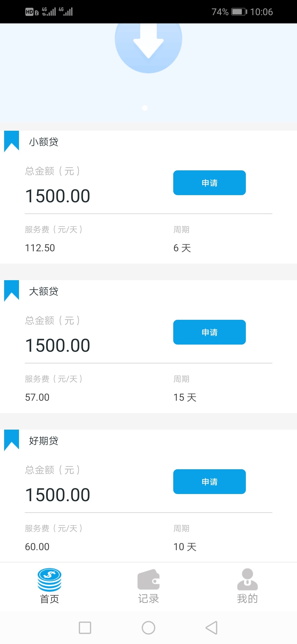Click 申请 button for 好期贷
Screen dimensions: 297x644
[x=210, y=482]
